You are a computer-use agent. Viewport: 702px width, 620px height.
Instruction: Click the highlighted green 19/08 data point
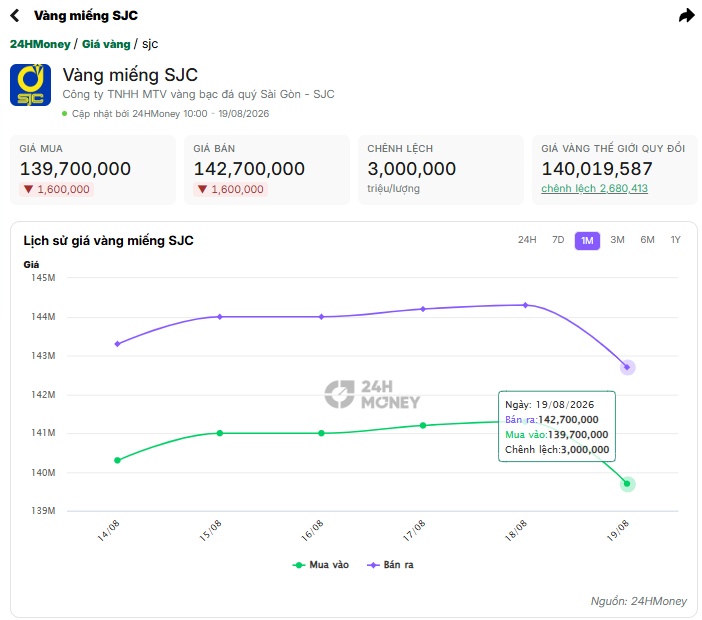(x=627, y=483)
